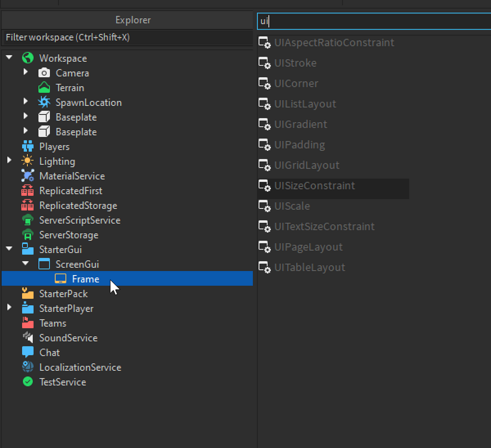
Task: Click the Filter workspace search field
Action: pos(128,37)
